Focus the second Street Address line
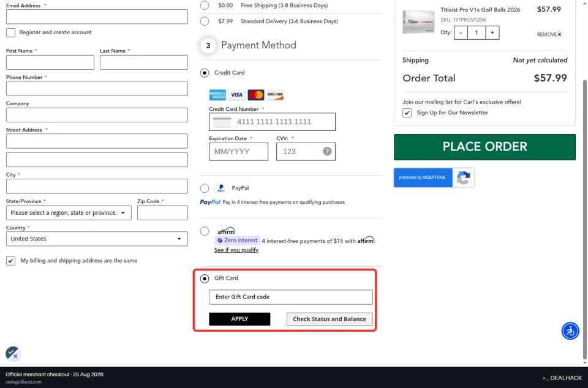Viewport: 588px width, 388px height. [97, 160]
